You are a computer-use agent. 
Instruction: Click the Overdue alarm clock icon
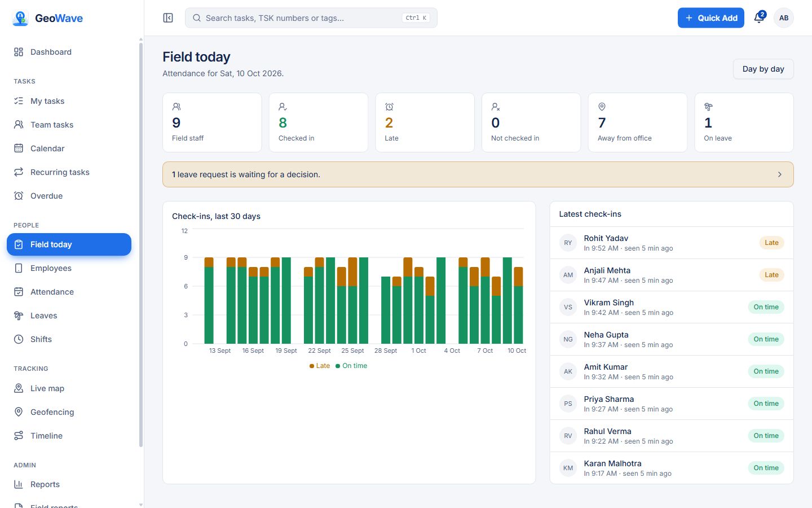(19, 196)
